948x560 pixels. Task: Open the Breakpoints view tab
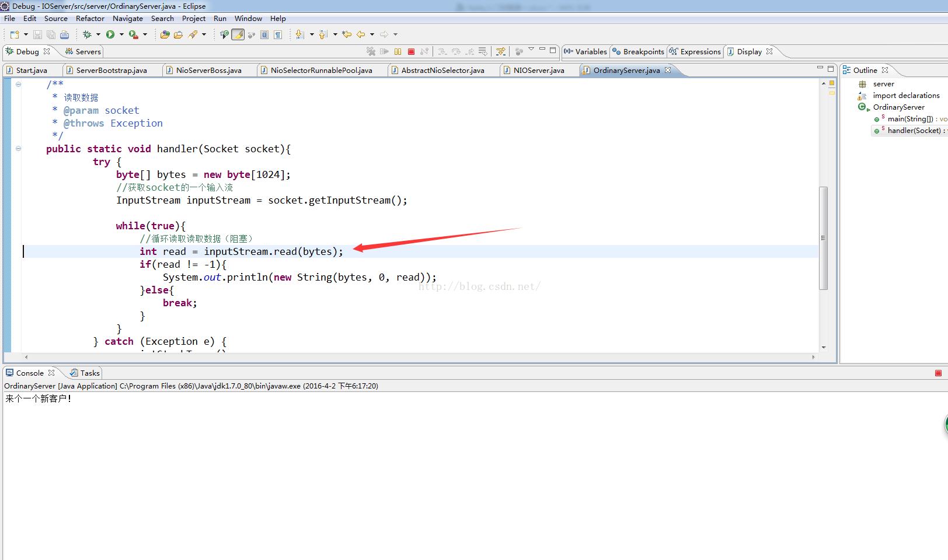[643, 52]
